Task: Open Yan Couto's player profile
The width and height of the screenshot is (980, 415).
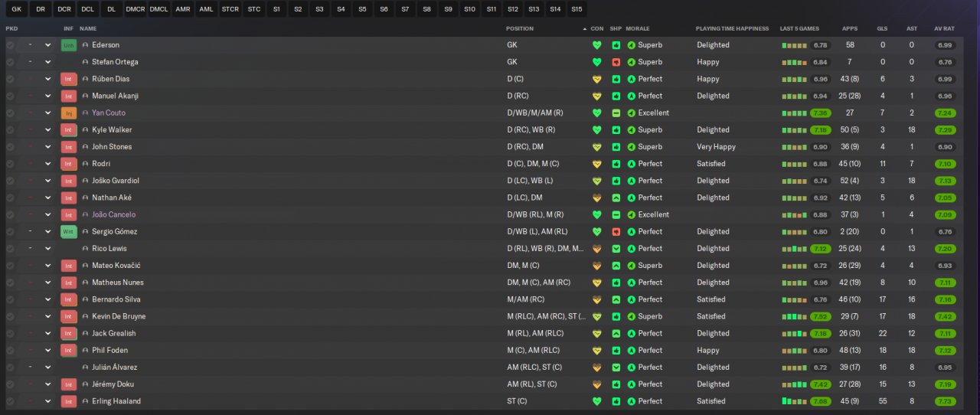Action: coord(109,113)
